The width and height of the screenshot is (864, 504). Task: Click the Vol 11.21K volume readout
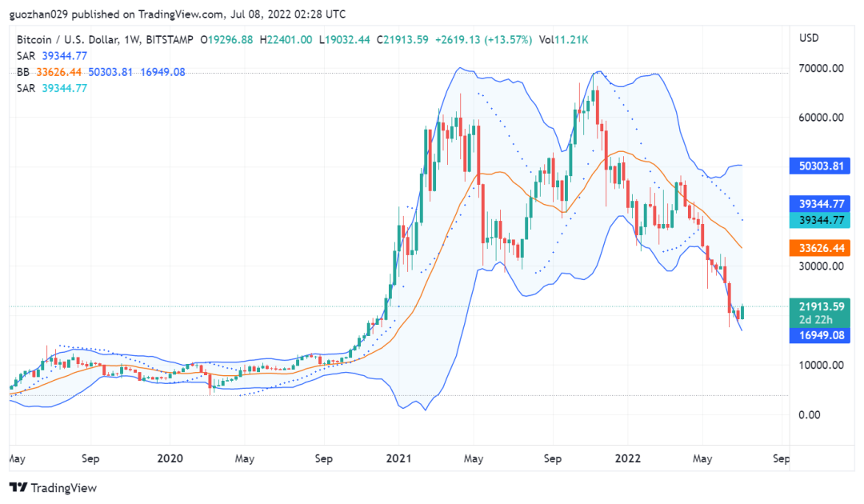[564, 40]
